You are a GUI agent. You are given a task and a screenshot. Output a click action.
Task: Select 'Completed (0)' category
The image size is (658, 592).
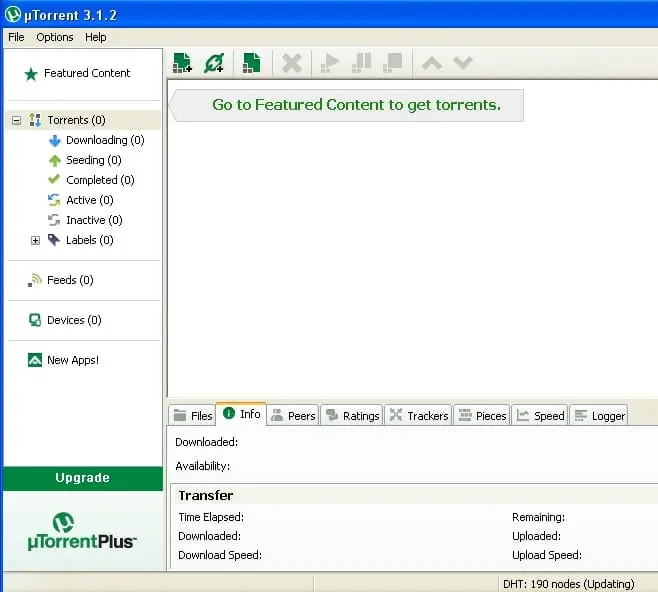click(x=100, y=180)
